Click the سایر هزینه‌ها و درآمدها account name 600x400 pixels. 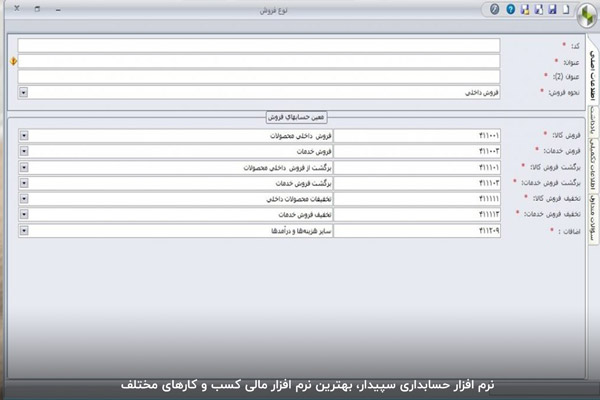point(301,231)
